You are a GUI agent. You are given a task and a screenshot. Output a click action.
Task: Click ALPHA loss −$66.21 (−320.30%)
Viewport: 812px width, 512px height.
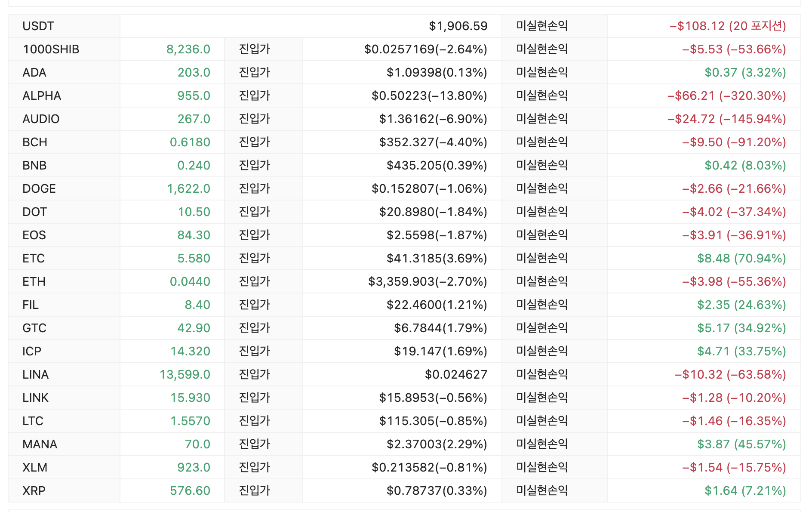[727, 96]
